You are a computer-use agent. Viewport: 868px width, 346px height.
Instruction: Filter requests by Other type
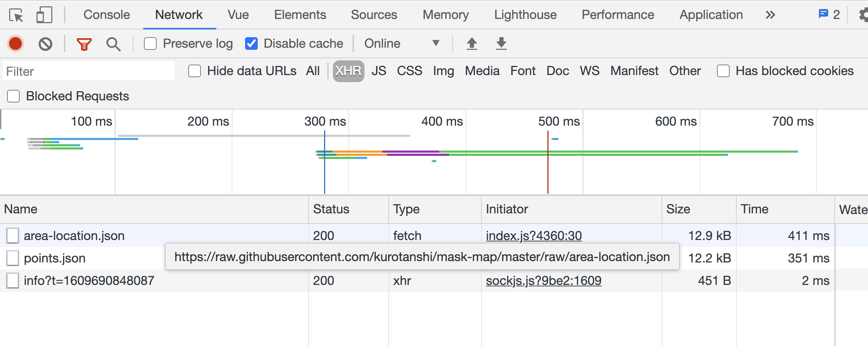coord(685,71)
